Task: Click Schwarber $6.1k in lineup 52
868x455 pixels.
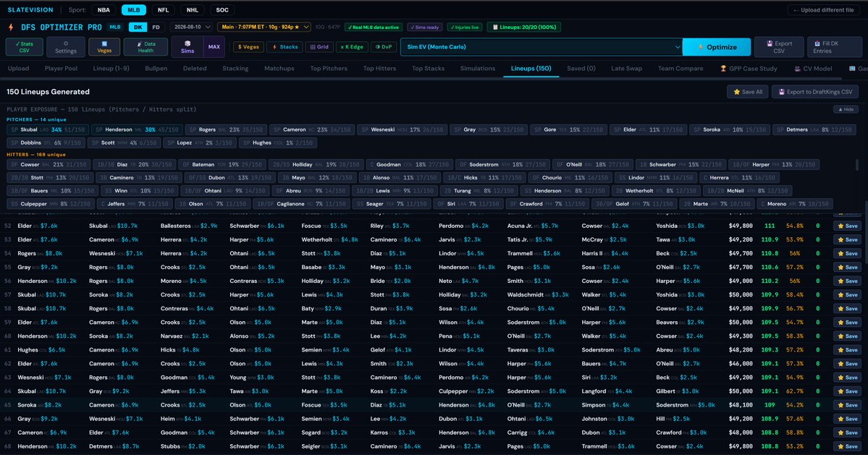Action: tap(257, 226)
